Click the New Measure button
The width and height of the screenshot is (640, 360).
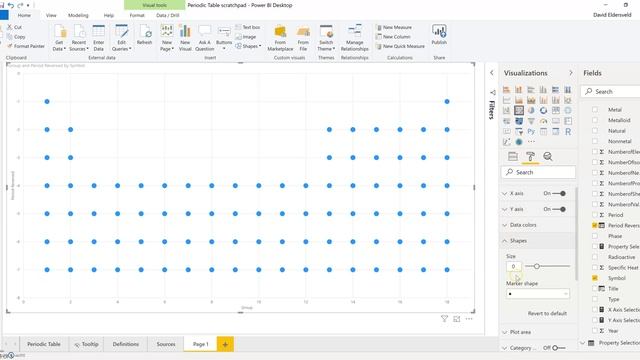[x=393, y=27]
